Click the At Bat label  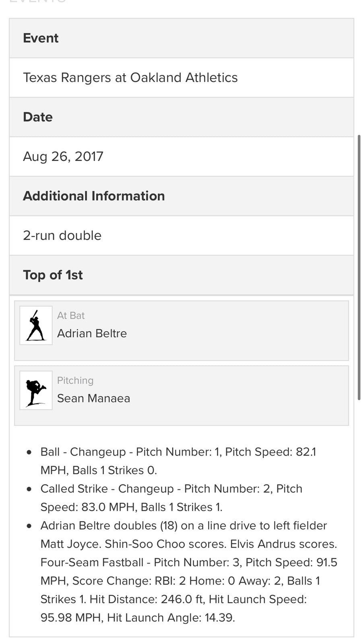pyautogui.click(x=71, y=316)
